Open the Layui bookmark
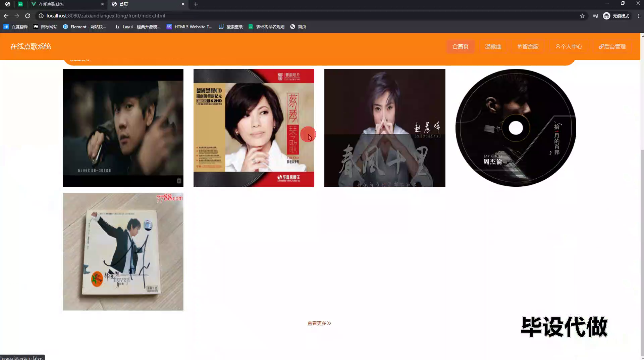 pyautogui.click(x=138, y=27)
